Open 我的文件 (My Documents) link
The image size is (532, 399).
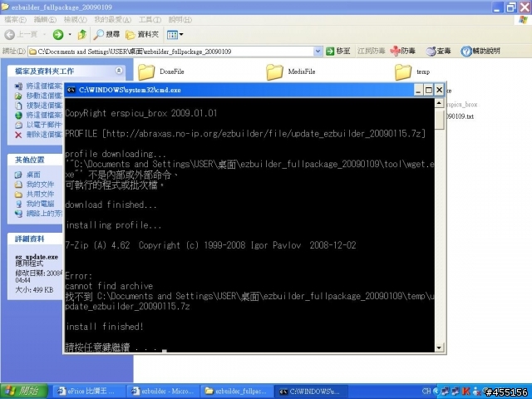(34, 185)
